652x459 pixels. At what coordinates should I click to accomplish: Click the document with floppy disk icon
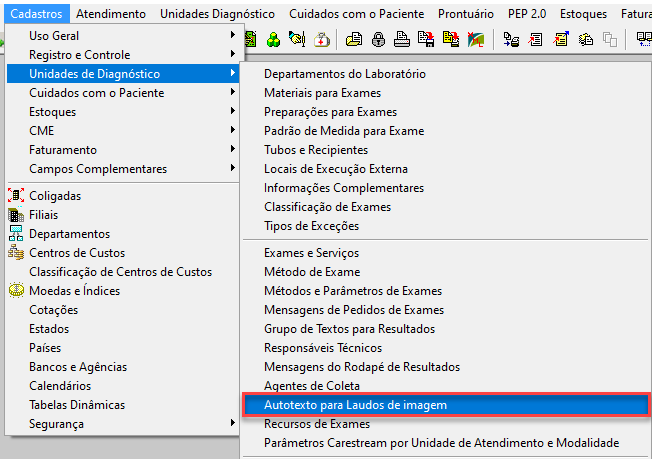click(426, 40)
